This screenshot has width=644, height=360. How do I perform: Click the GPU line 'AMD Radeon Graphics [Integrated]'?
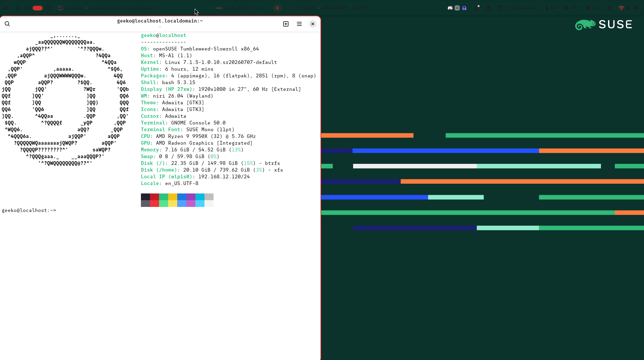click(x=197, y=143)
